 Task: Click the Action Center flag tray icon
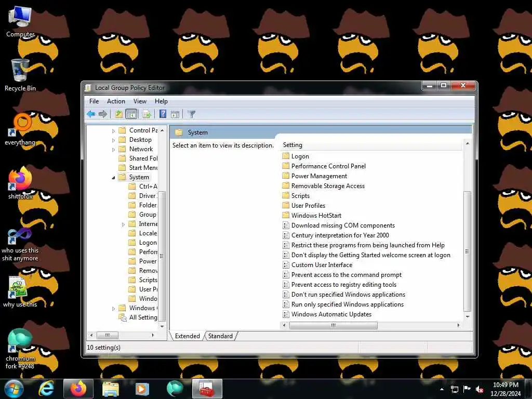point(467,389)
